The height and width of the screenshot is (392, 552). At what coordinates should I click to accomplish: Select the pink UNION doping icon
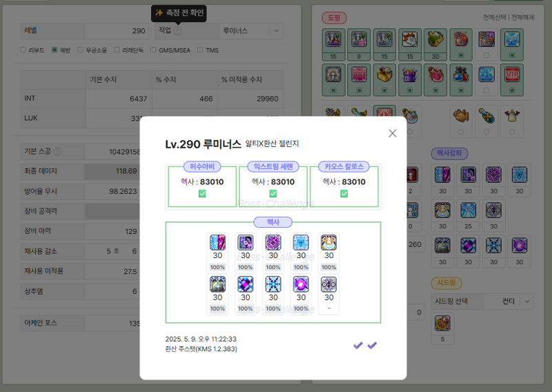359,75
